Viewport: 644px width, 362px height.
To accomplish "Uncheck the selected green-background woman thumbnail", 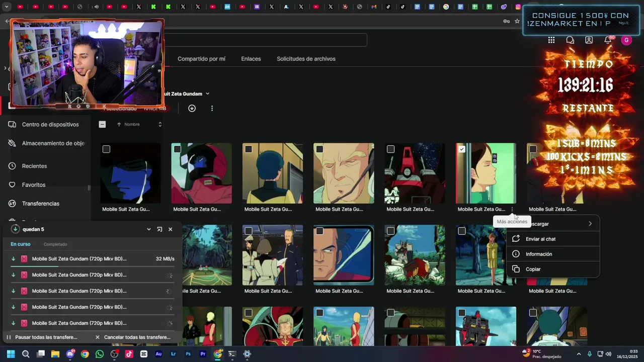I will tap(462, 149).
